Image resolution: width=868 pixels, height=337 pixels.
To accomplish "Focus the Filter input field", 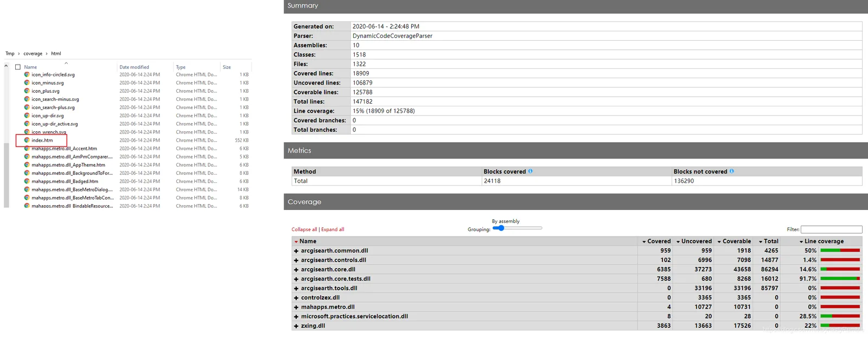I will pyautogui.click(x=831, y=230).
